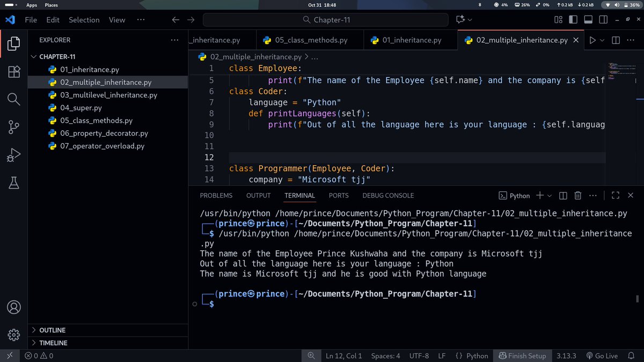Expand the TIMELINE section
This screenshot has width=644, height=362.
point(107,343)
